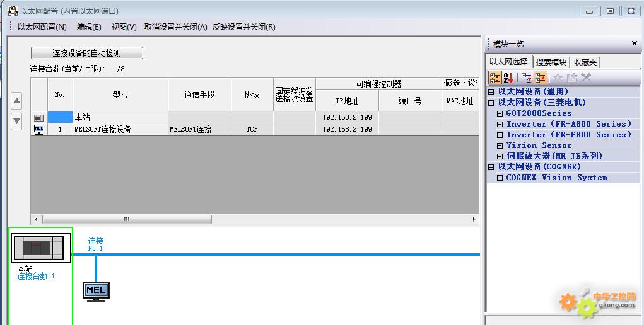Close the 模块一览 panel with its X
644x325 pixels.
[634, 43]
